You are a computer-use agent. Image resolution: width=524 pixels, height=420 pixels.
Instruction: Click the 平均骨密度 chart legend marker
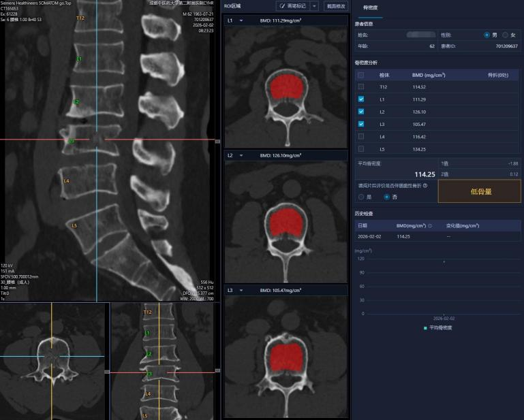click(x=425, y=327)
